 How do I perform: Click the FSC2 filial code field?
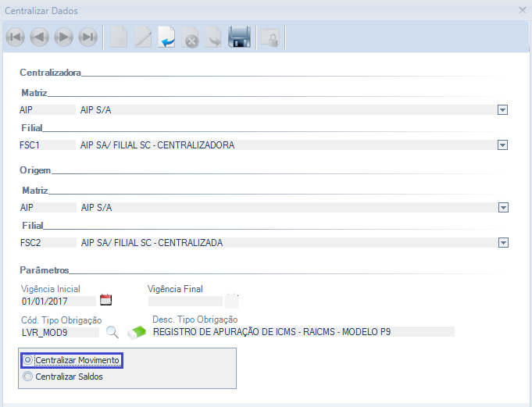click(48, 243)
